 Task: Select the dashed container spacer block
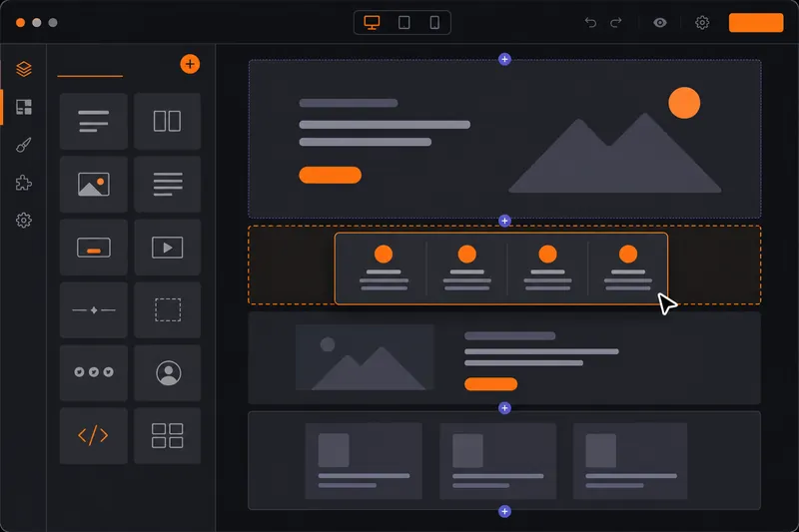(167, 310)
